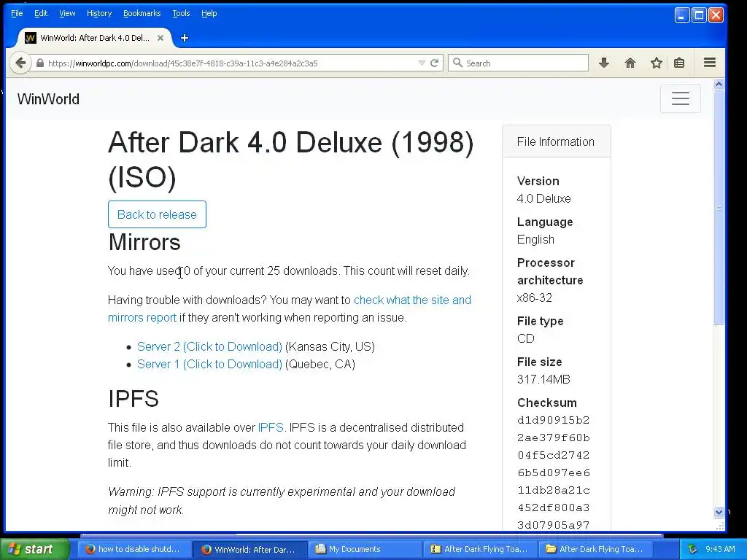Open new tab with plus button
Image resolution: width=747 pixels, height=560 pixels.
click(x=185, y=38)
